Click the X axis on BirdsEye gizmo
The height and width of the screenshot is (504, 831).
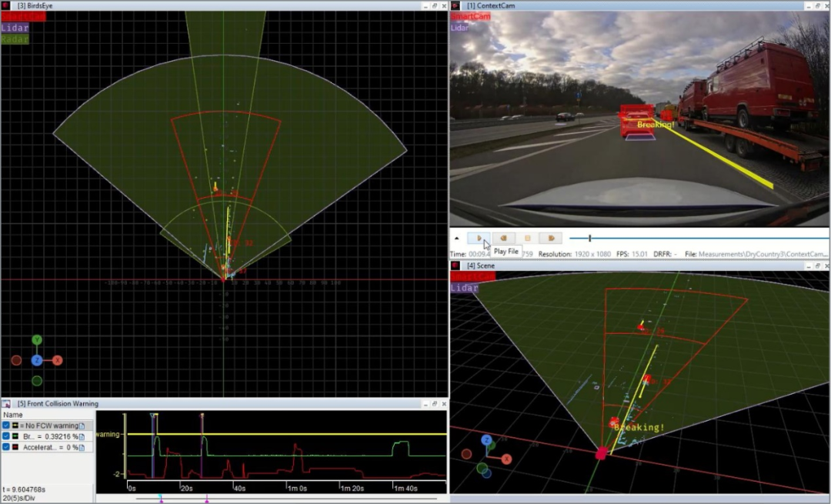pos(57,360)
